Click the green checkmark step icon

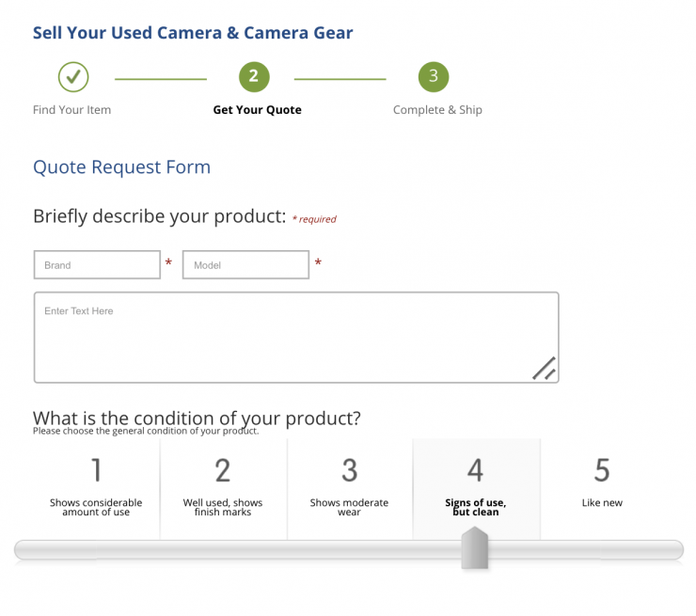73,77
